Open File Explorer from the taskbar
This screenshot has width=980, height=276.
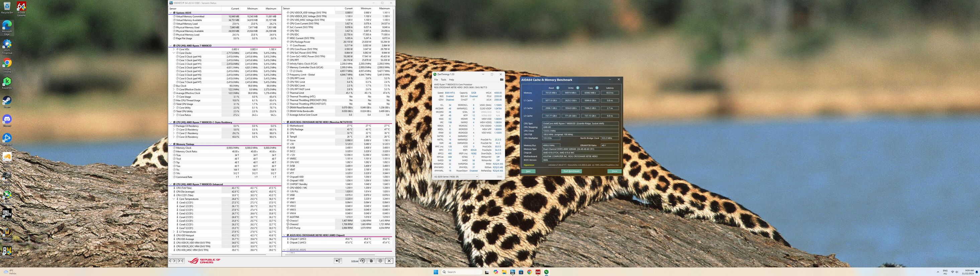[x=504, y=272]
